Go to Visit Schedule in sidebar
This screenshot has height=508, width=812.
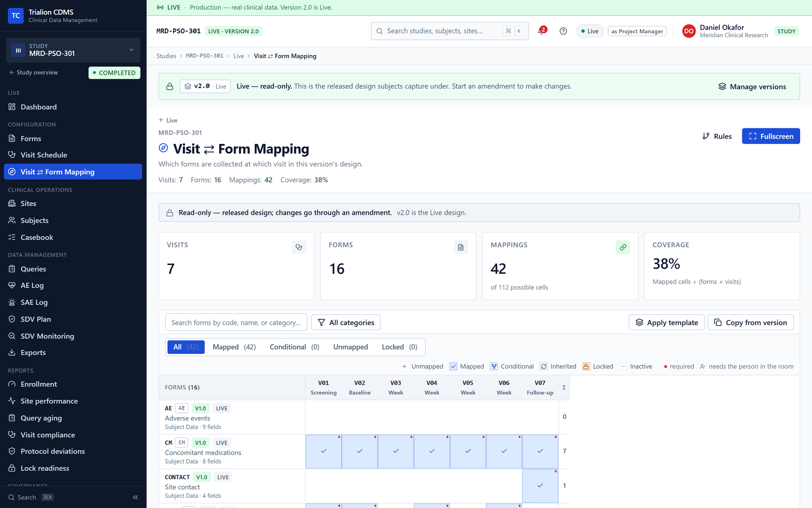tap(73, 155)
